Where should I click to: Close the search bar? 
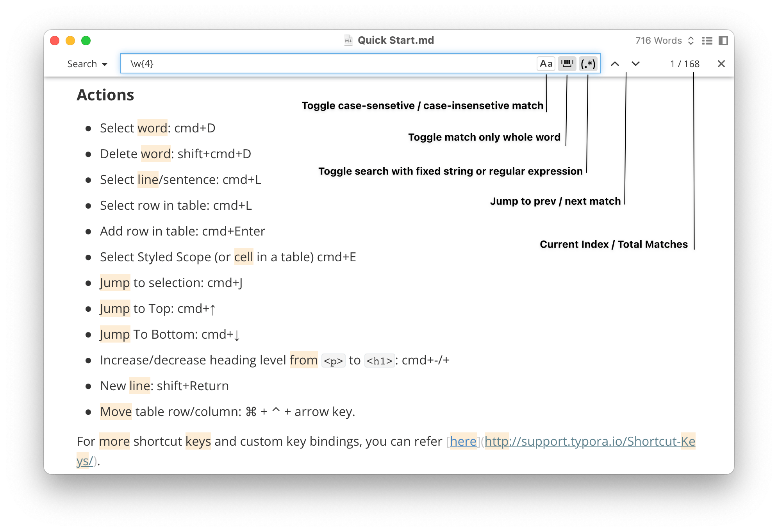(721, 64)
